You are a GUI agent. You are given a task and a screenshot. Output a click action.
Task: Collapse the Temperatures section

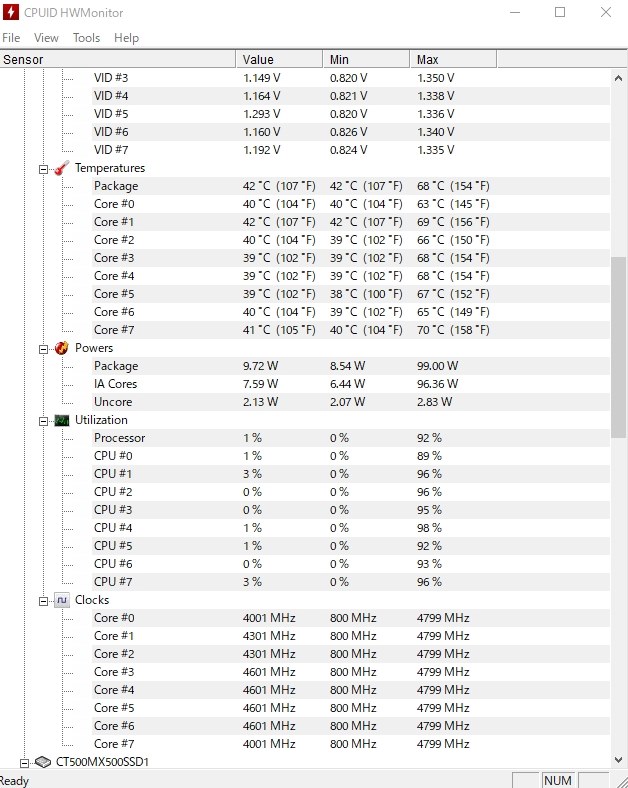click(44, 169)
